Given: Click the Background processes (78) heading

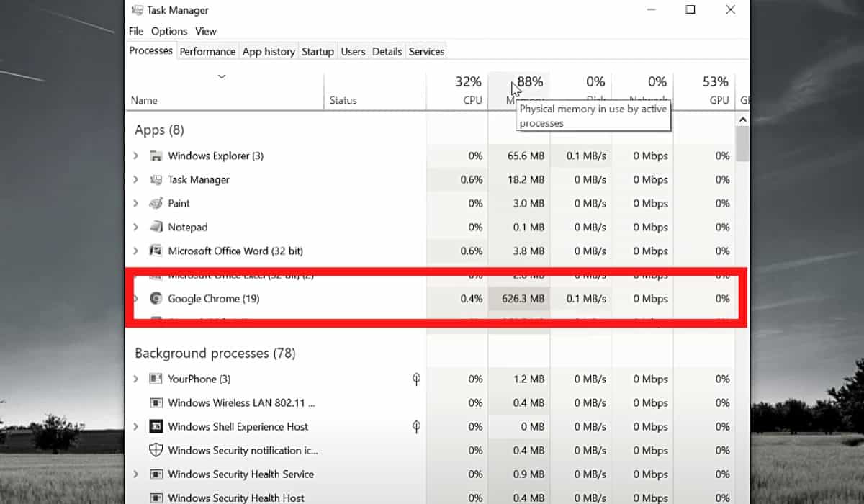Looking at the screenshot, I should tap(215, 353).
